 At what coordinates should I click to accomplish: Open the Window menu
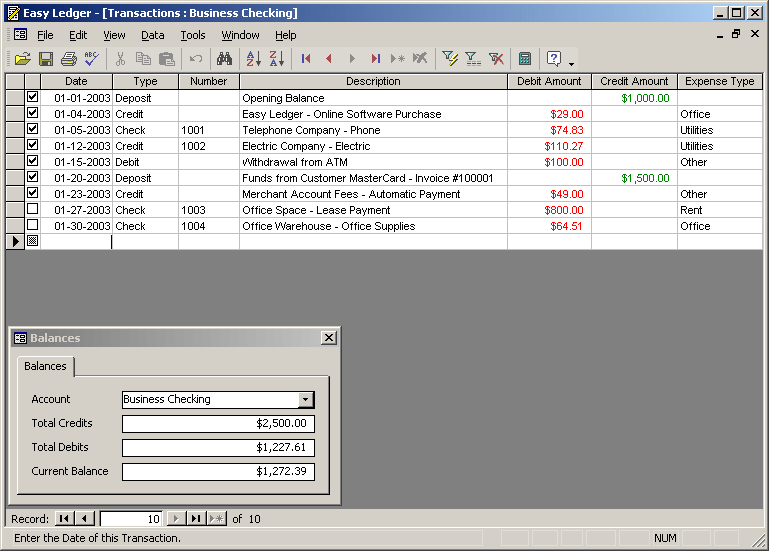240,35
